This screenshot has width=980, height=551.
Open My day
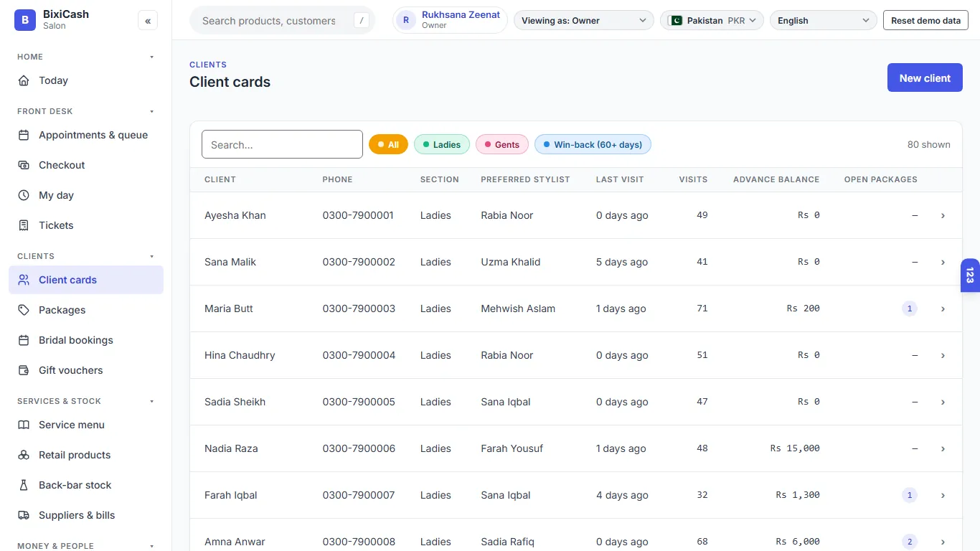click(86, 195)
